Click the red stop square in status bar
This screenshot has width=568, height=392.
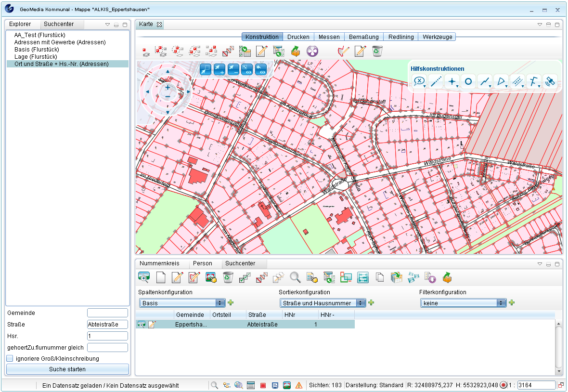coord(263,385)
